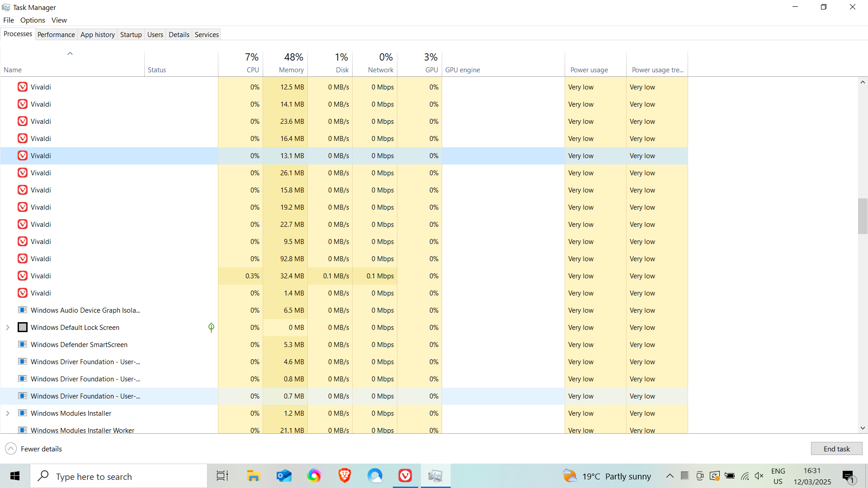Switch to the App history tab
Viewport: 868px width, 488px height.
click(x=98, y=34)
